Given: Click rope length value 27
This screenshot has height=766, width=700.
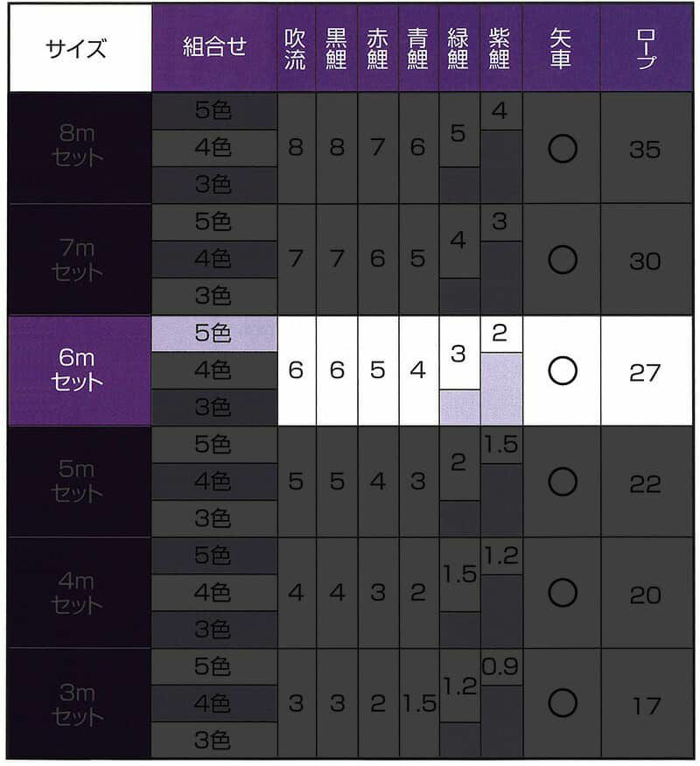Looking at the screenshot, I should (646, 371).
